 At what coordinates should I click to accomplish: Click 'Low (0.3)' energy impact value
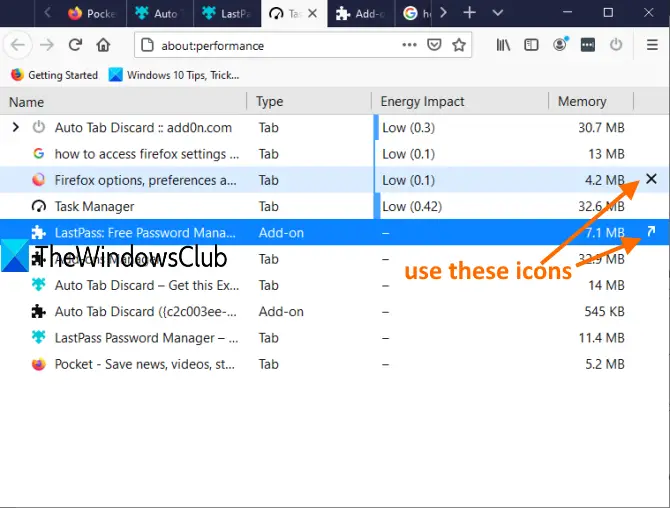[x=408, y=127]
